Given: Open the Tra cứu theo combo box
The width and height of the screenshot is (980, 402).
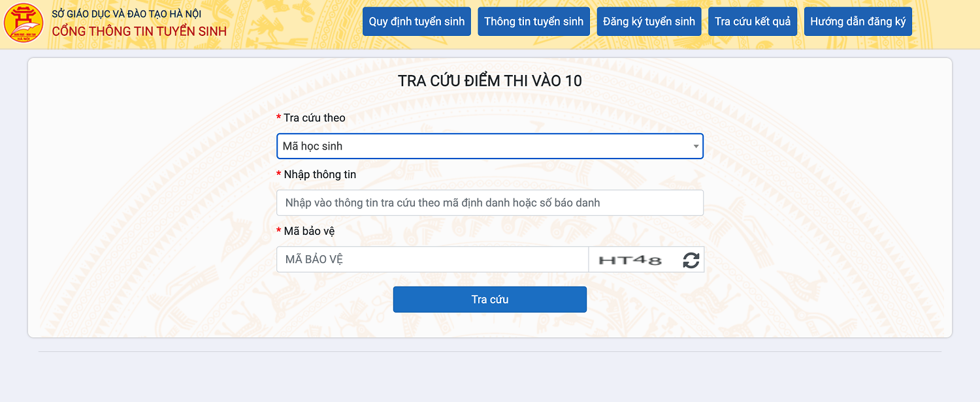Looking at the screenshot, I should point(483,146).
